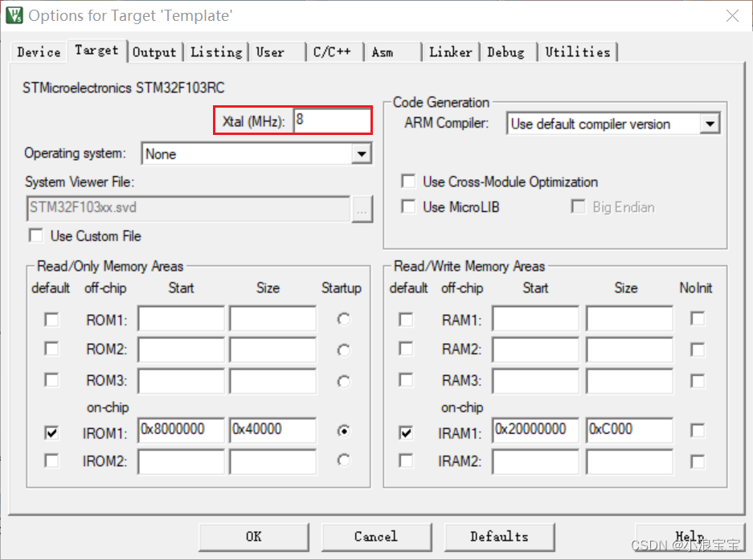Restore settings with Defaults button
Screen dimensions: 753x560
coord(499,537)
